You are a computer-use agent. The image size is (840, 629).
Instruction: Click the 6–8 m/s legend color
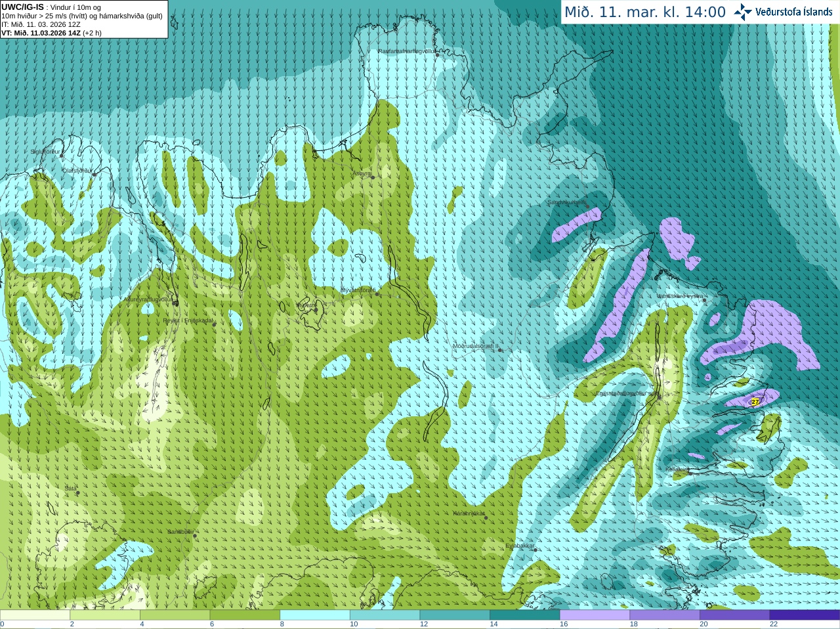(x=245, y=615)
